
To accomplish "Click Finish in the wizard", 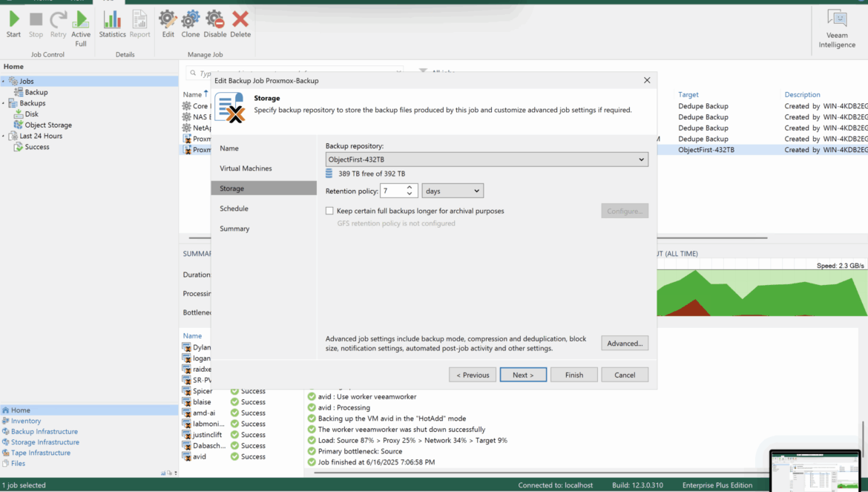I will click(x=574, y=375).
